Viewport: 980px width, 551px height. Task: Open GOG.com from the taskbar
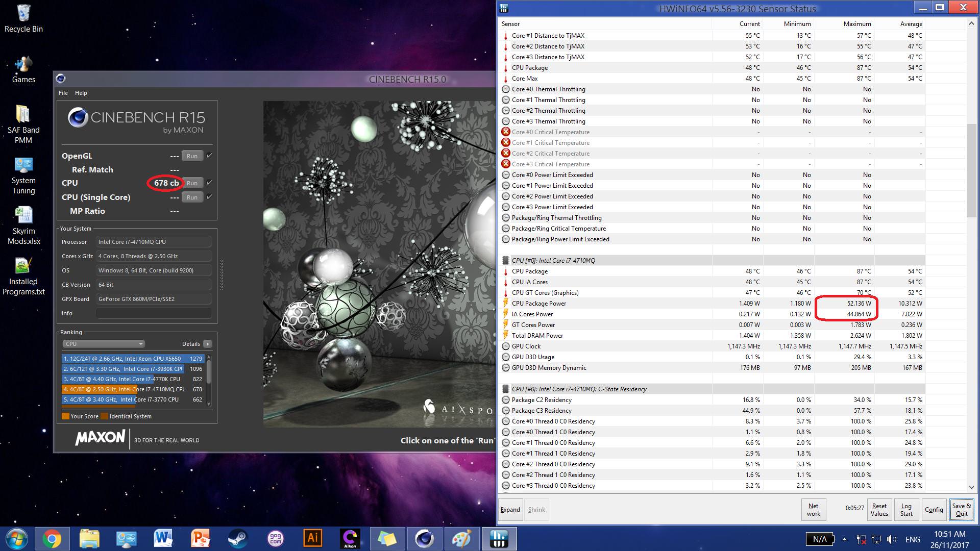tap(275, 539)
